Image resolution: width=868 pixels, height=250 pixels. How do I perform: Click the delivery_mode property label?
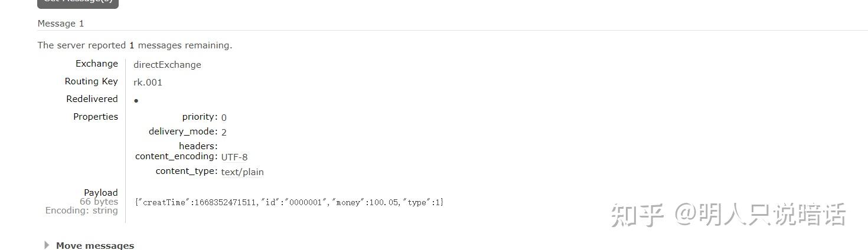[x=183, y=131]
